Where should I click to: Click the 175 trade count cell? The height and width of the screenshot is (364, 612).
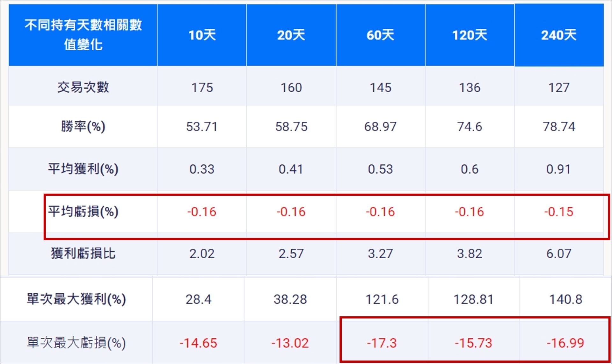coord(202,88)
